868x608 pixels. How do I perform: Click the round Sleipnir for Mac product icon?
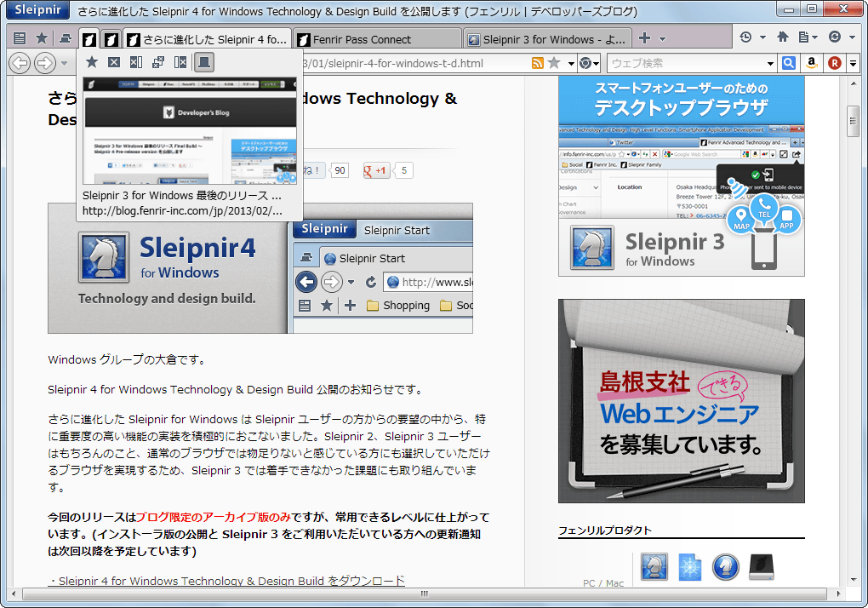click(x=725, y=566)
